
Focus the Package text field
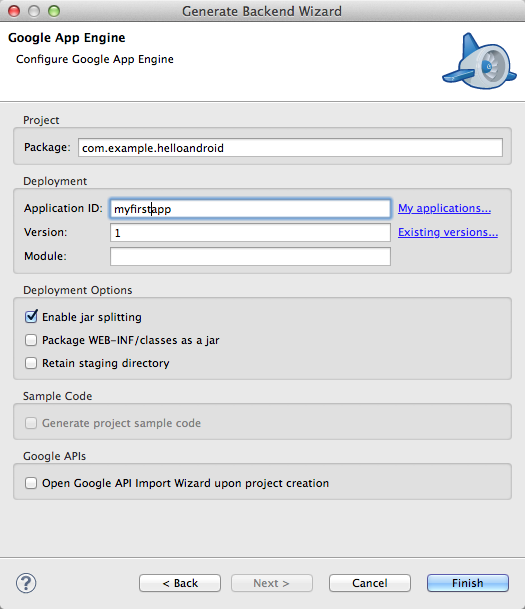[290, 148]
